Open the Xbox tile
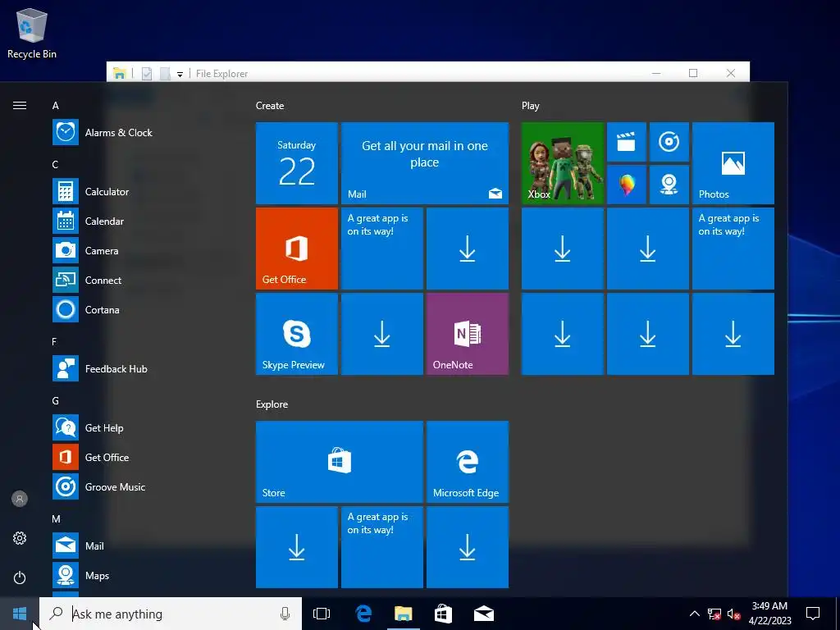 click(x=563, y=163)
